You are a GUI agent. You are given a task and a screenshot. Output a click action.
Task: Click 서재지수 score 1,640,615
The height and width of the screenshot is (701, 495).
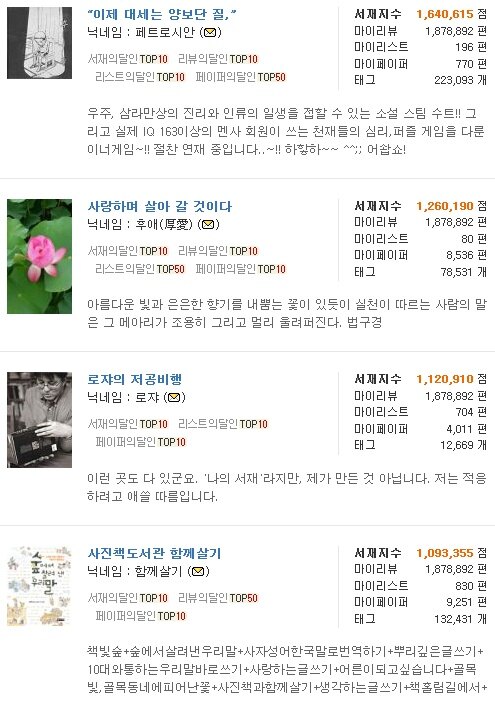pos(444,14)
